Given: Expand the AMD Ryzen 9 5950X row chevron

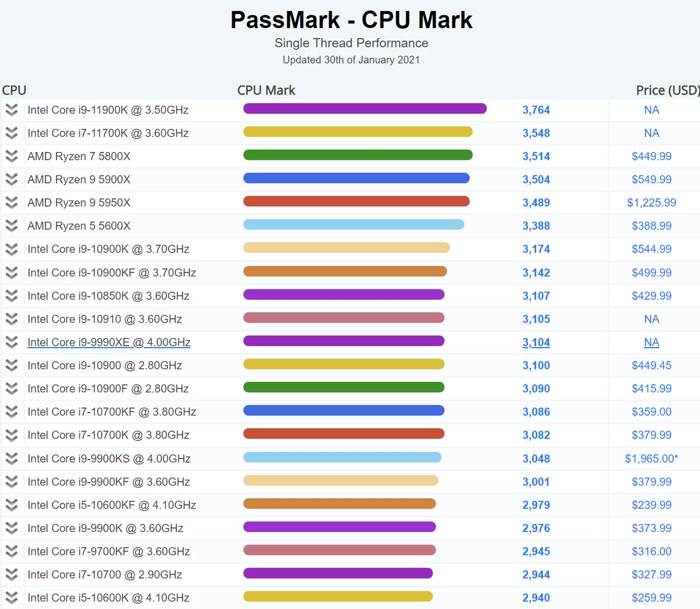Looking at the screenshot, I should (12, 202).
